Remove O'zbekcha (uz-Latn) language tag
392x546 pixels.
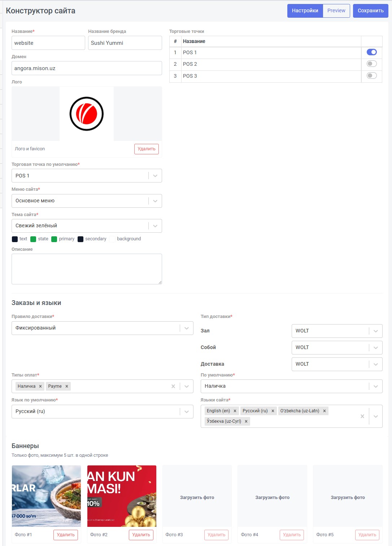pos(325,411)
